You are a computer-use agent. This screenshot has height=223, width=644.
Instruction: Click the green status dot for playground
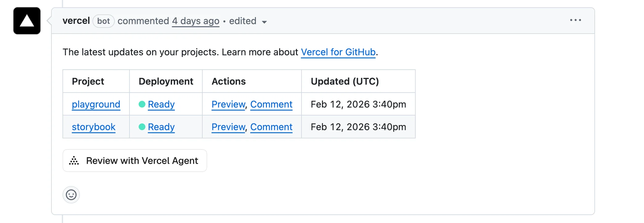coord(142,104)
